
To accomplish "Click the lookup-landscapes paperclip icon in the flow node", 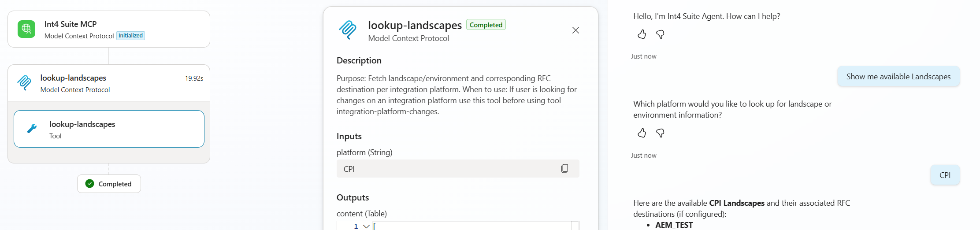I will point(24,83).
